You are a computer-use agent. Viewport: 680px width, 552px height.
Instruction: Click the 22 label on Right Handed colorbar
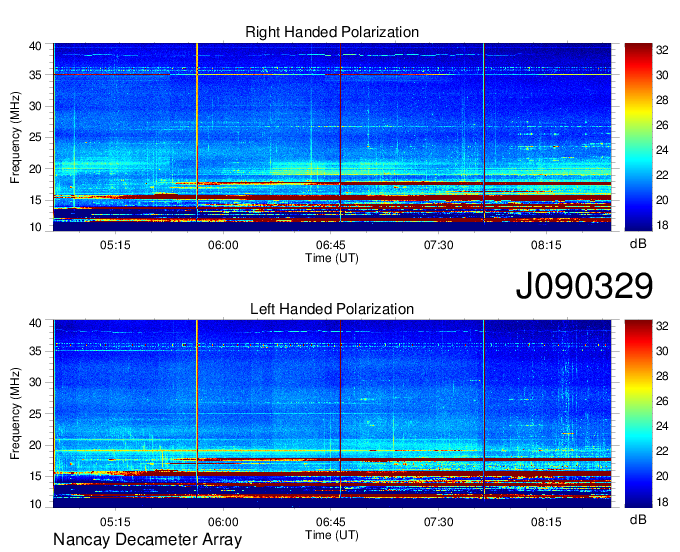pyautogui.click(x=662, y=175)
